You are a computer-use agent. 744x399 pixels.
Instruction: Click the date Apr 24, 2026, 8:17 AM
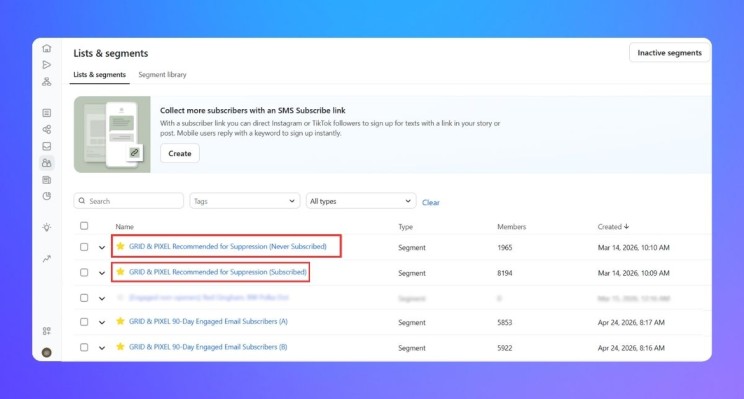631,322
